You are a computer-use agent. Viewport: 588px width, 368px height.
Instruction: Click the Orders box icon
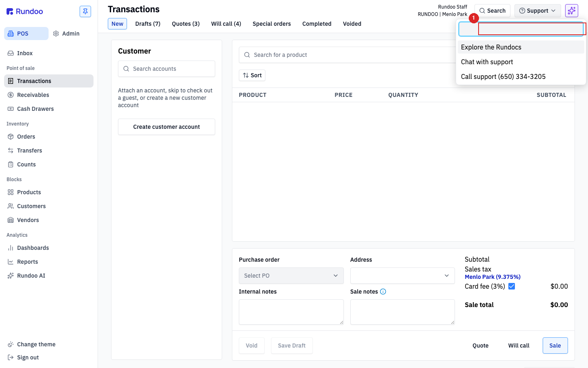coord(11,137)
